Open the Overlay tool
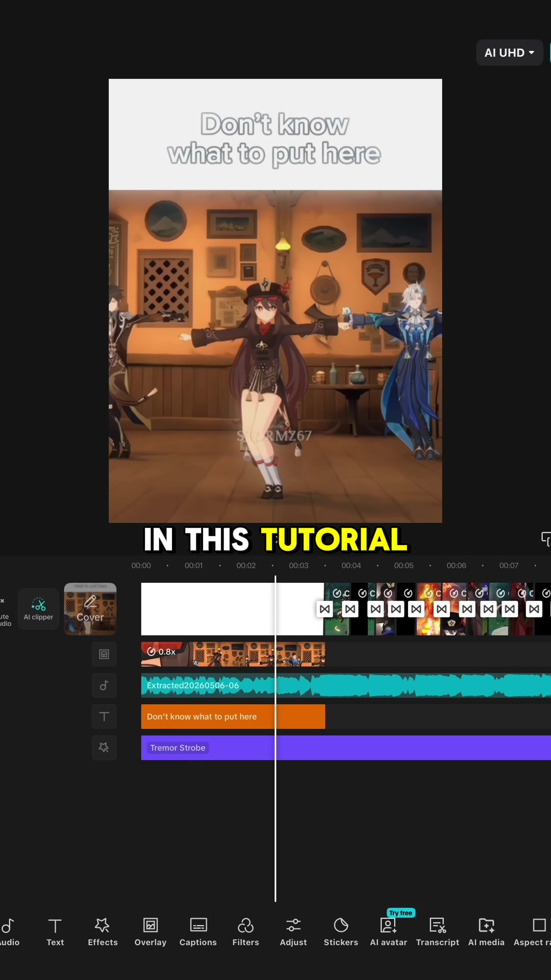Image resolution: width=551 pixels, height=980 pixels. 151,932
